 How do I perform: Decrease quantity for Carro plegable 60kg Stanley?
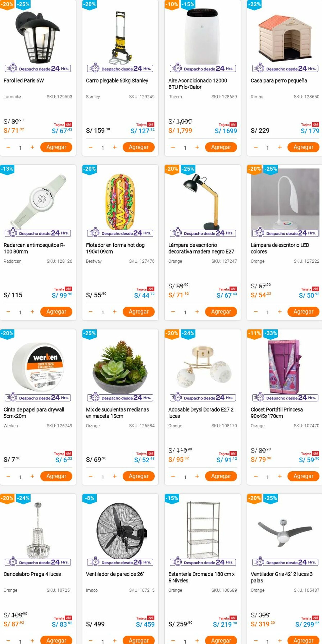pyautogui.click(x=90, y=147)
